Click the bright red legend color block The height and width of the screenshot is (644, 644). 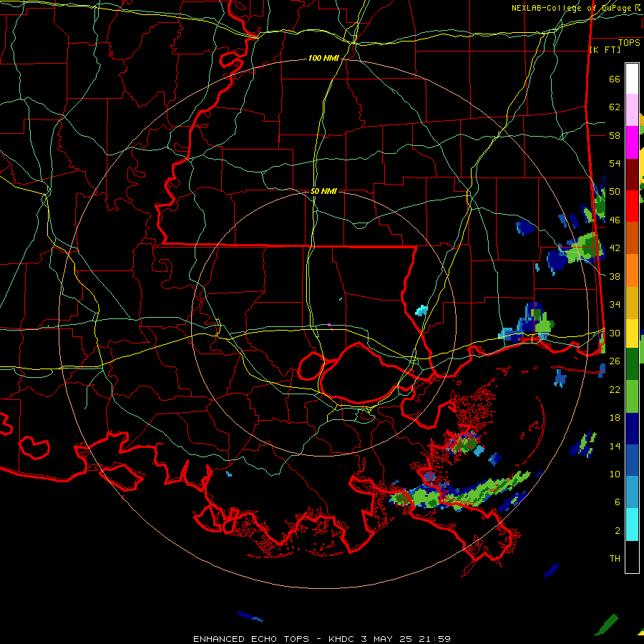coord(632,206)
